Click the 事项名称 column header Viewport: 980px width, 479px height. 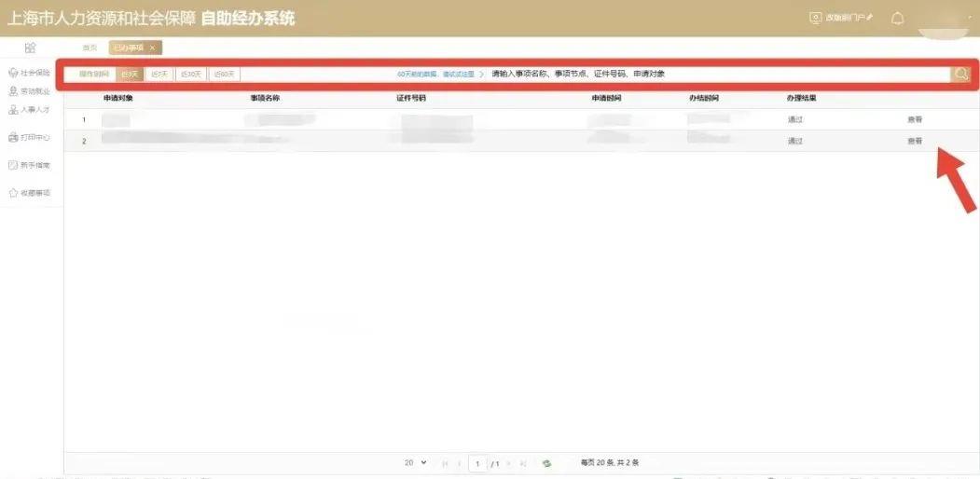point(265,99)
